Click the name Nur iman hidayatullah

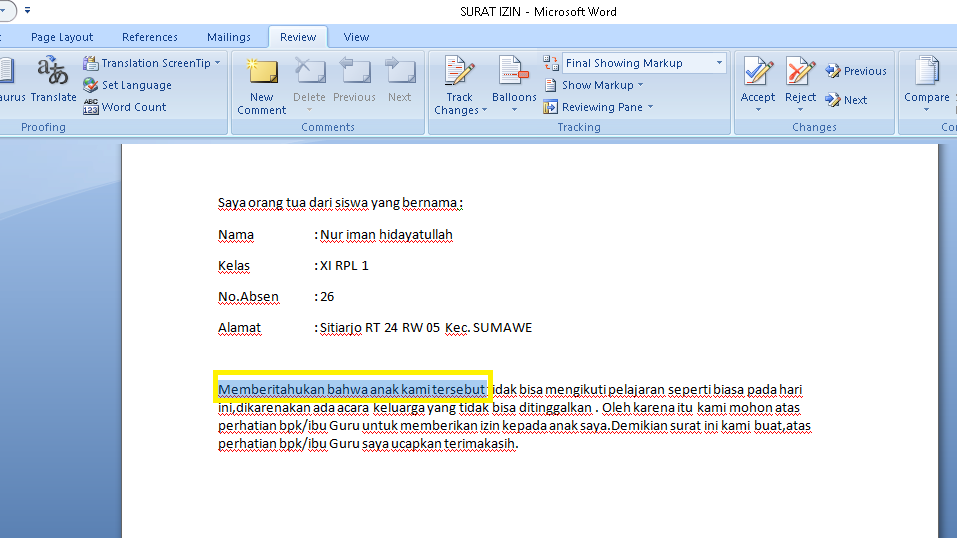(x=386, y=235)
